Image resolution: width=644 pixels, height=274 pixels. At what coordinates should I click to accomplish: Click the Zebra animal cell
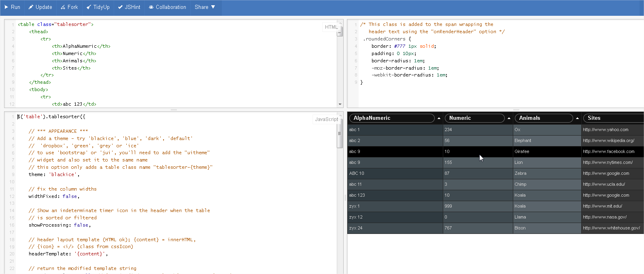coord(547,174)
